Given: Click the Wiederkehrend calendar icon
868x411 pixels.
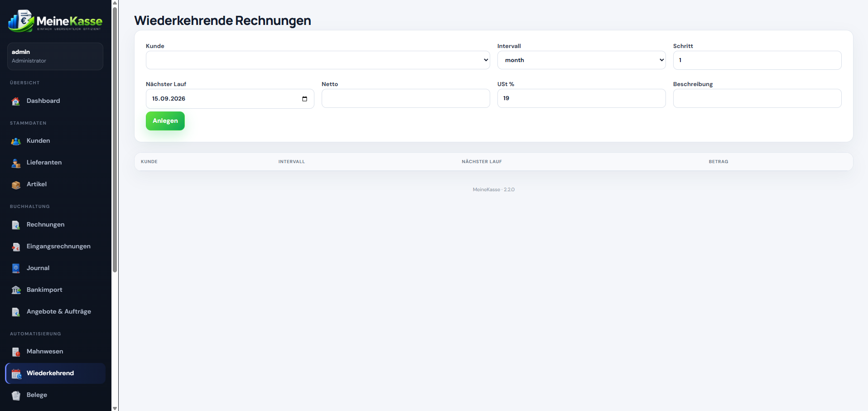Looking at the screenshot, I should pos(16,373).
